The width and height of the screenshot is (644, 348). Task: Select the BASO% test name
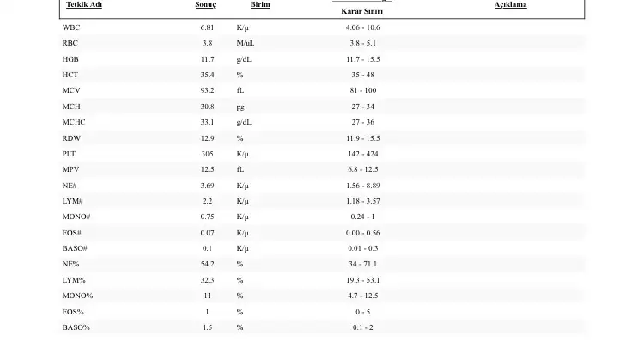click(74, 327)
